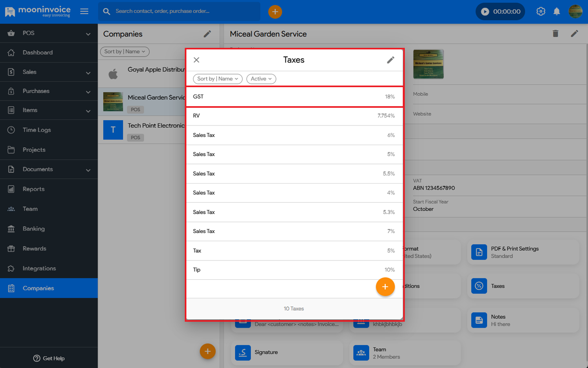This screenshot has height=368, width=588.
Task: Expand the Sales menu in sidebar
Action: pyautogui.click(x=49, y=72)
